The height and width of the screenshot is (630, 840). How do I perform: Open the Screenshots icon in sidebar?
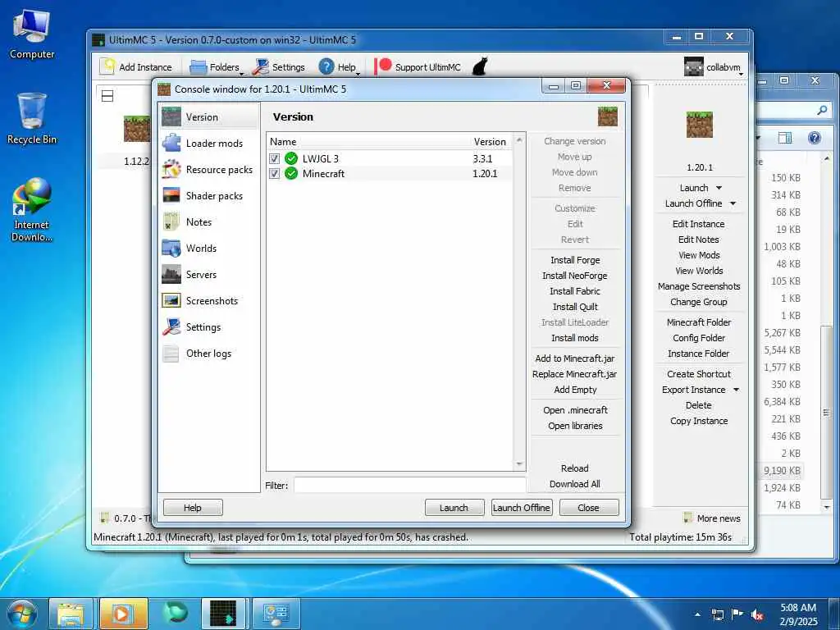(x=171, y=300)
